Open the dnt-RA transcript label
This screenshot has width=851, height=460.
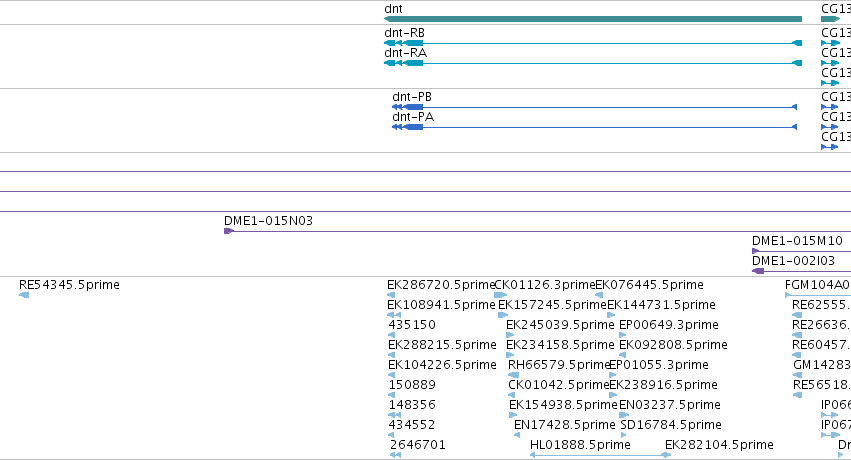click(x=405, y=53)
